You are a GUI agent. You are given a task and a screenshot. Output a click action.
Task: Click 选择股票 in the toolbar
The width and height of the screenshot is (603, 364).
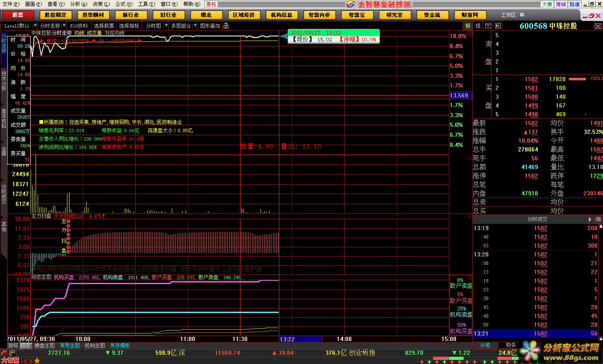click(104, 26)
